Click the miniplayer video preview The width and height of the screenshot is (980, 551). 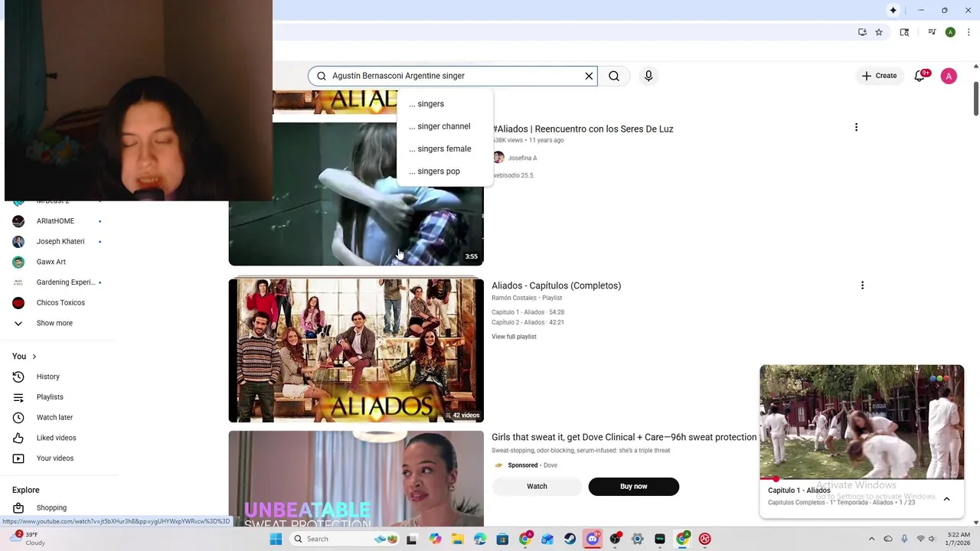[862, 422]
